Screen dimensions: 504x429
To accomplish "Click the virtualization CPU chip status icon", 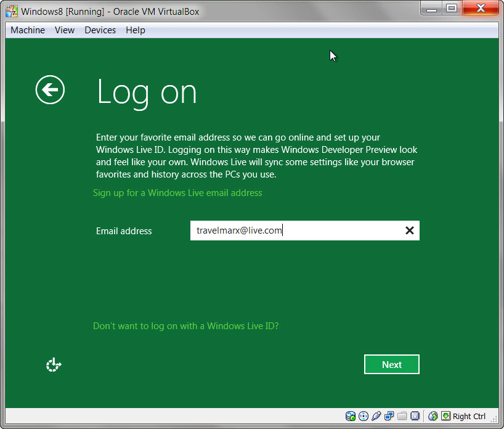I will (415, 416).
